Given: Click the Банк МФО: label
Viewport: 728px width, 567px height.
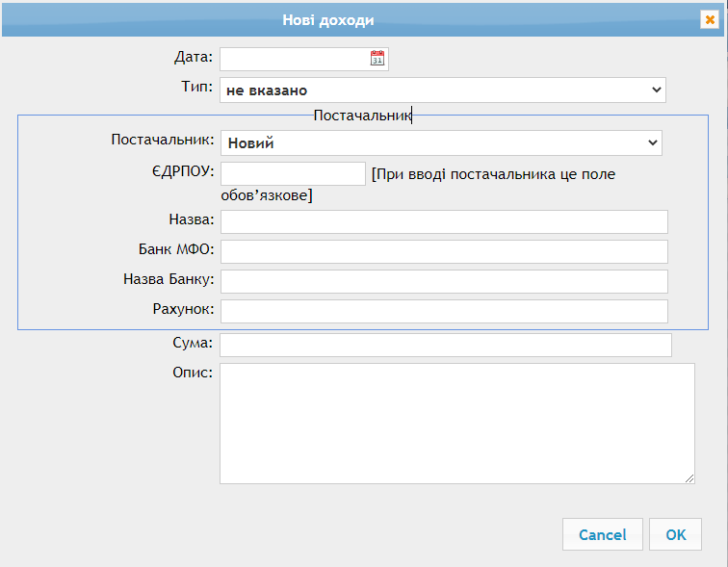Looking at the screenshot, I should click(x=176, y=249).
